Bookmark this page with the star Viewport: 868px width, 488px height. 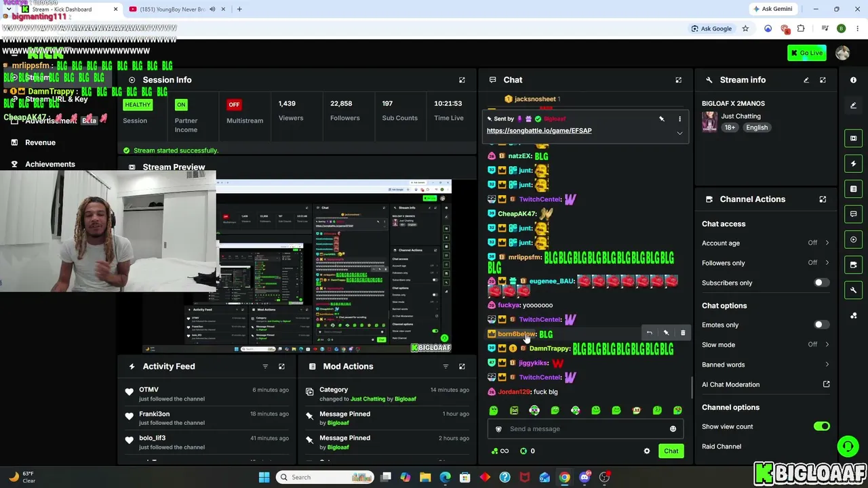point(745,28)
